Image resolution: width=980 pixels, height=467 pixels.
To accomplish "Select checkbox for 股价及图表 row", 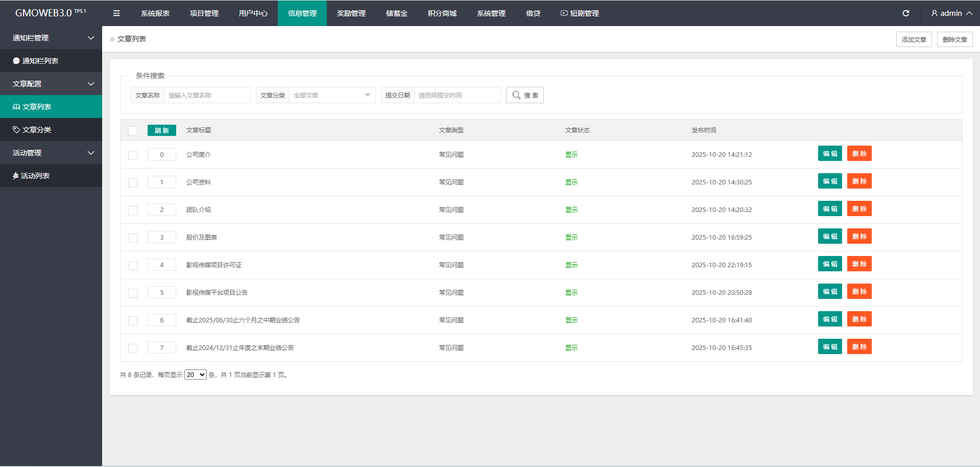I will [x=133, y=238].
